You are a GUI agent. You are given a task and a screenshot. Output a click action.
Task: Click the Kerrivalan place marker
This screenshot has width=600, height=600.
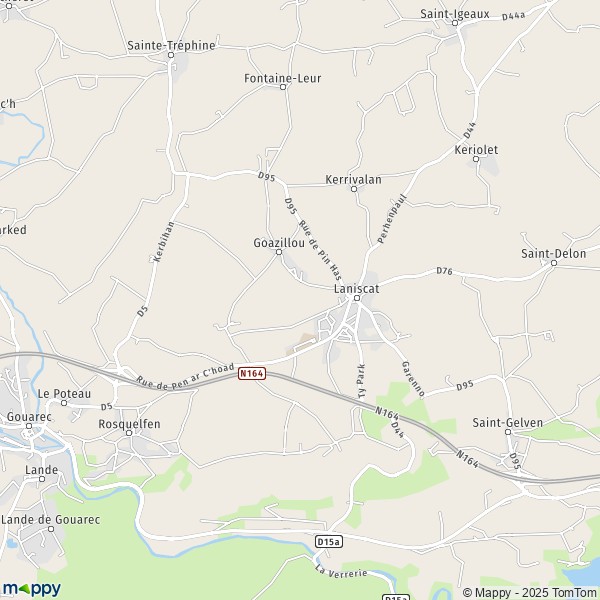(x=354, y=189)
